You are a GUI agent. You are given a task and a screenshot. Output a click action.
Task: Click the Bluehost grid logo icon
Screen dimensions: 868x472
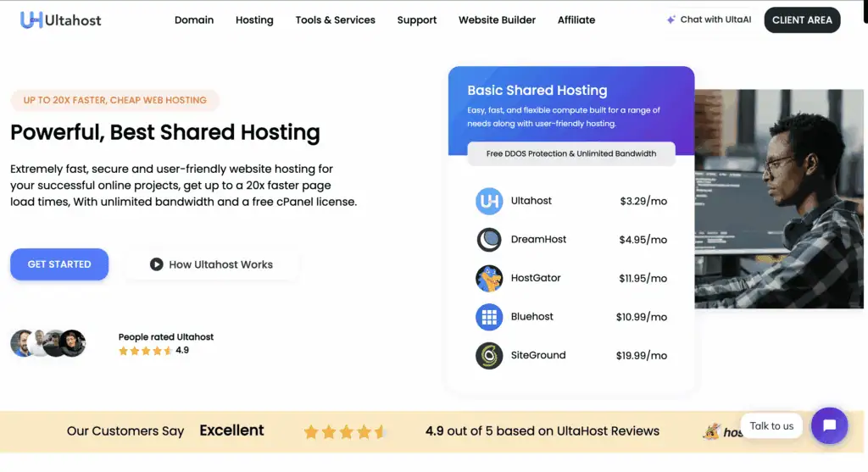pyautogui.click(x=489, y=317)
